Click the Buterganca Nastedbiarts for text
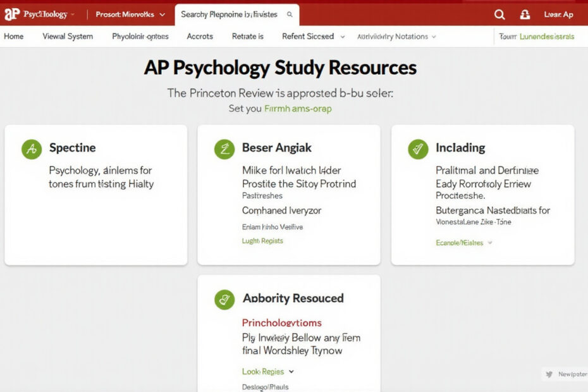The image size is (588, 392). (x=493, y=211)
